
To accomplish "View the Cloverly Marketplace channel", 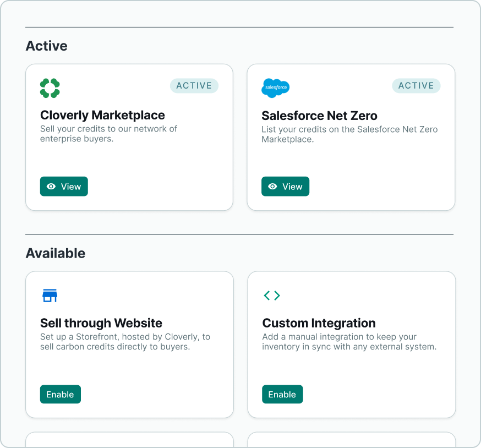I will (x=64, y=186).
